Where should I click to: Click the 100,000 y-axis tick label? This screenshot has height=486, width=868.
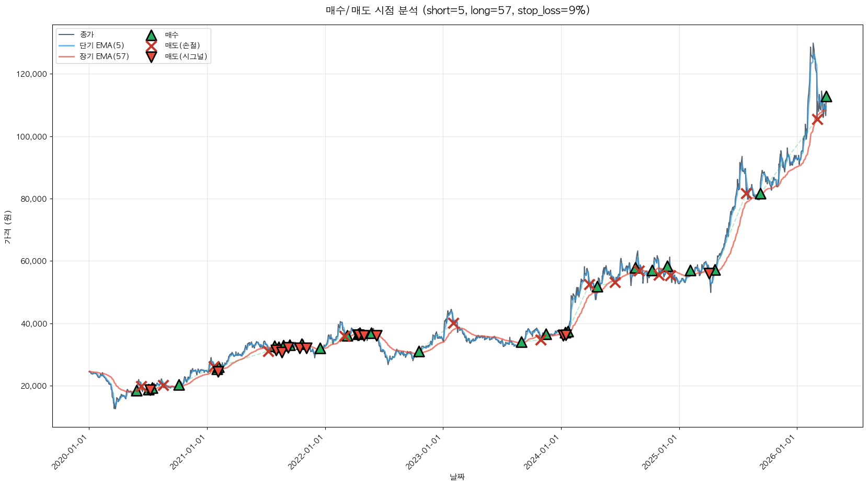(32, 137)
